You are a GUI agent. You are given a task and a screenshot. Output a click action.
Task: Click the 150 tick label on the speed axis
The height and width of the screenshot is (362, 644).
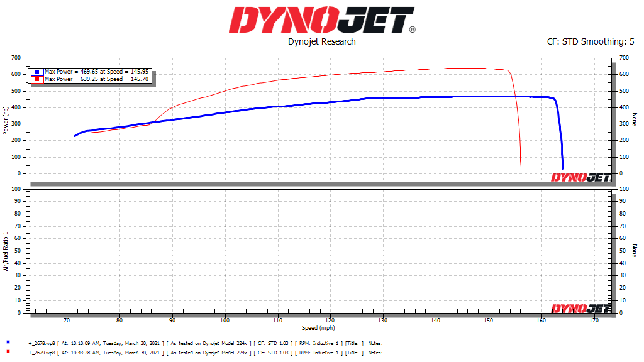488,320
